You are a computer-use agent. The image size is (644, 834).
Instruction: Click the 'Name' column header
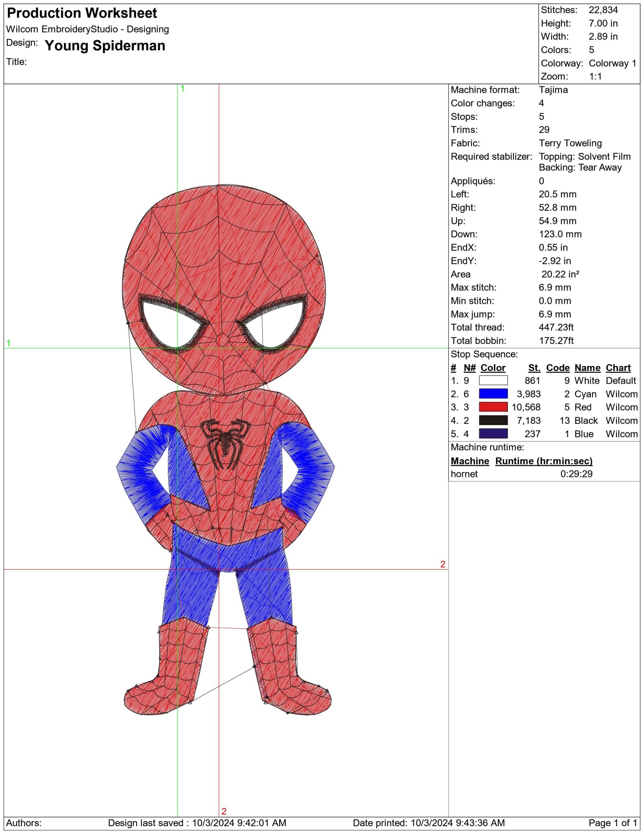point(587,368)
